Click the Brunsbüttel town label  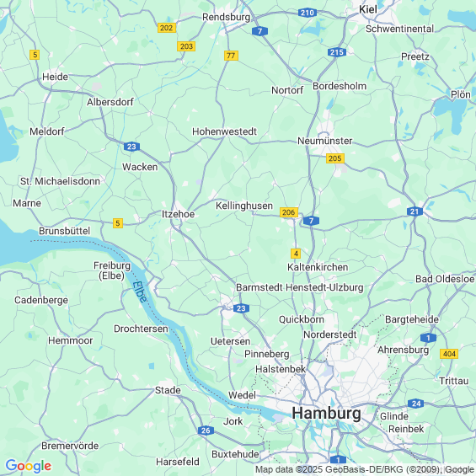65,231
